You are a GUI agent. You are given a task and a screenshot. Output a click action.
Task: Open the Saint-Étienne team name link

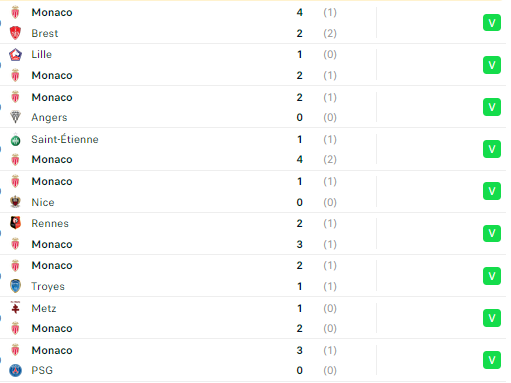click(65, 139)
